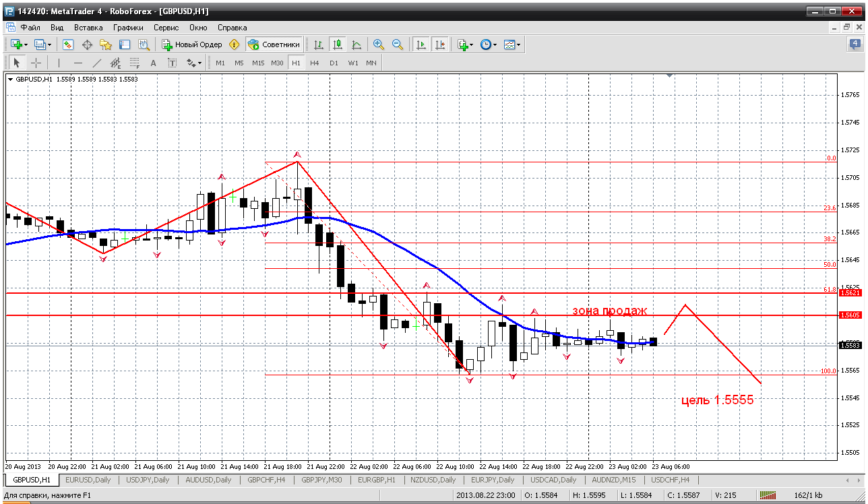The image size is (868, 504).
Task: Select the vertical line drawing tool
Action: 59,63
